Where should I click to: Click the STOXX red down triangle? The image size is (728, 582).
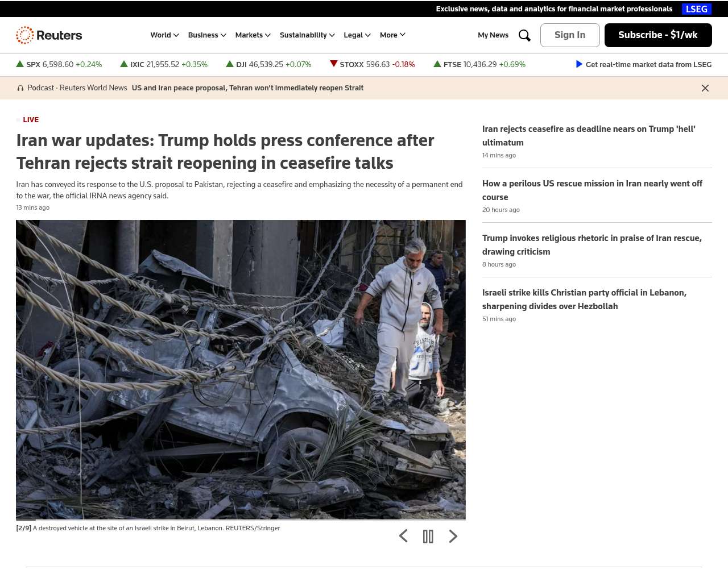tap(334, 64)
